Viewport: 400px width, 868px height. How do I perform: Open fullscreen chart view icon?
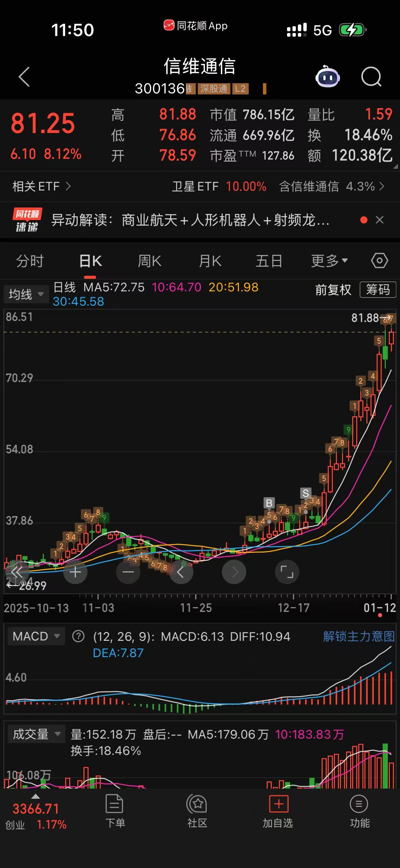287,572
